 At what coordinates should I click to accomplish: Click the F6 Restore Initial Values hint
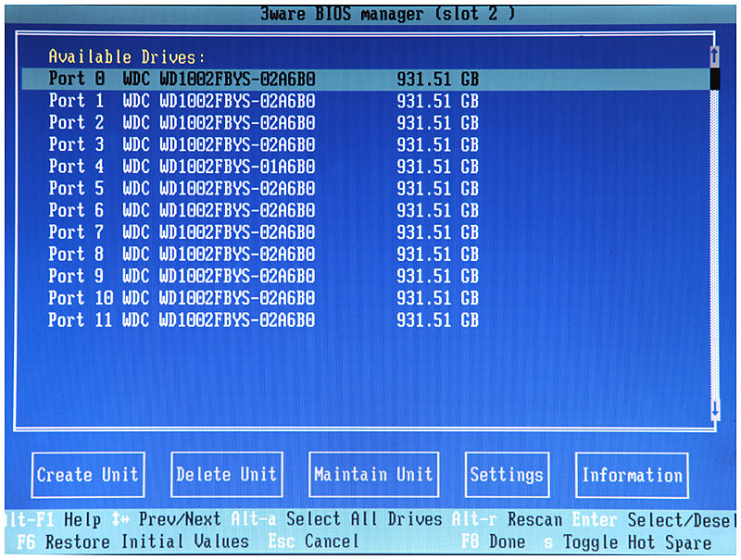click(x=132, y=541)
